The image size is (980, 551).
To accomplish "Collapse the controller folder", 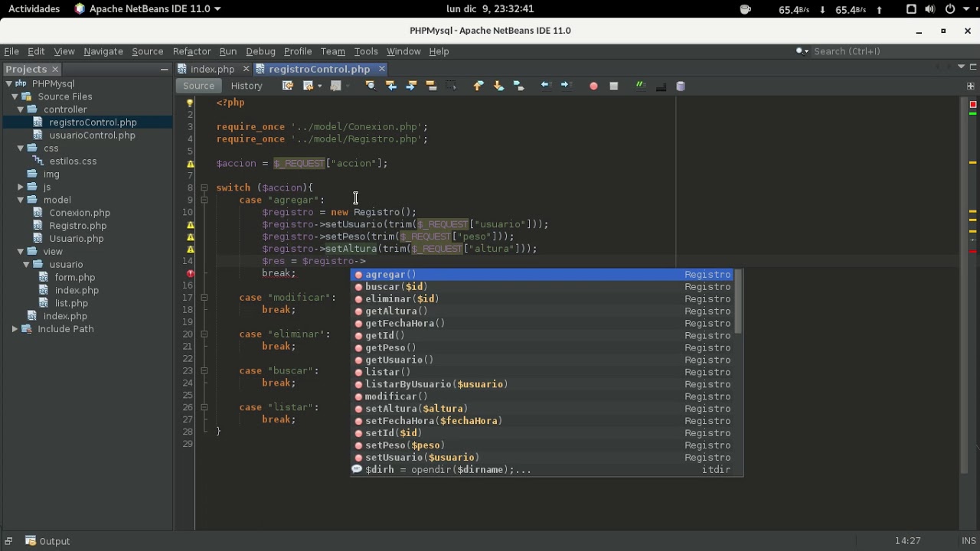I will pos(21,109).
